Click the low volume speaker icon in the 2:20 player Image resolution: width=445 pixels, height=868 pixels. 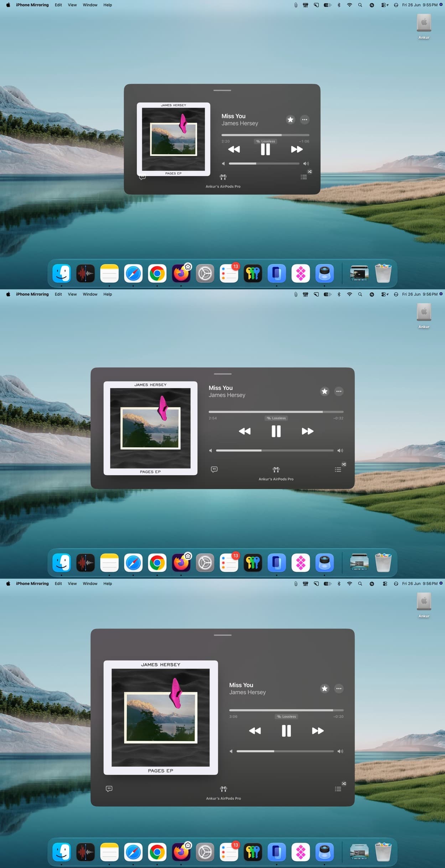pyautogui.click(x=223, y=164)
